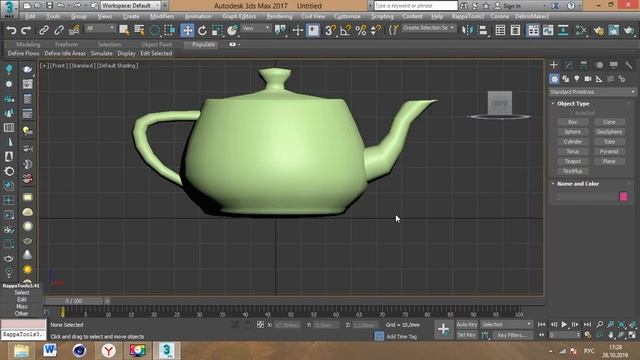Open Render Setup teapot icon
Image resolution: width=640 pixels, height=360 pixels.
click(x=599, y=30)
